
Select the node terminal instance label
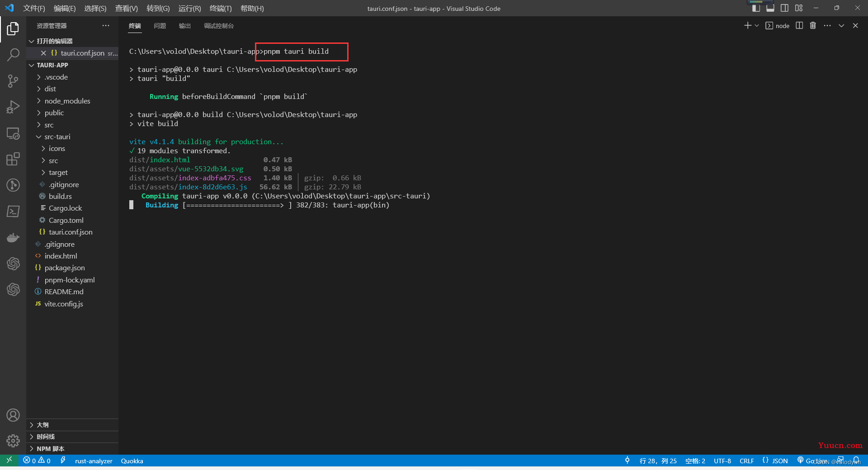778,26
